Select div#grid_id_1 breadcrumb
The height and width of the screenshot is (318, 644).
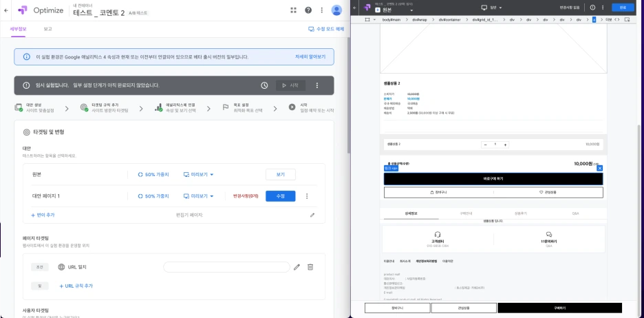(x=484, y=19)
